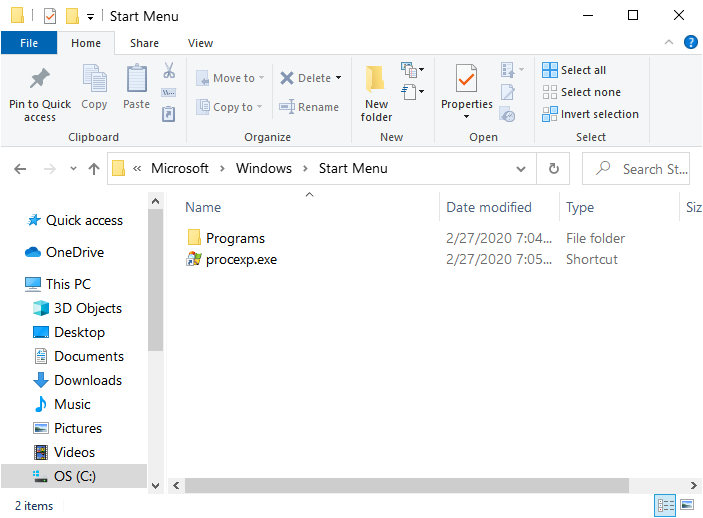This screenshot has width=703, height=518.
Task: Select Quick access in navigation pane
Action: (x=74, y=220)
